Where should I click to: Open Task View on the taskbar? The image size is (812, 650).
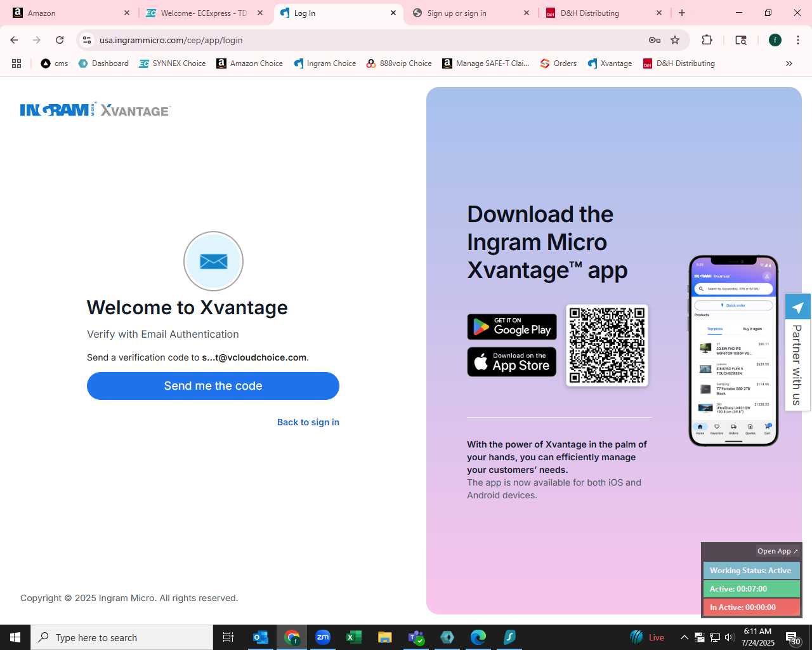tap(228, 637)
